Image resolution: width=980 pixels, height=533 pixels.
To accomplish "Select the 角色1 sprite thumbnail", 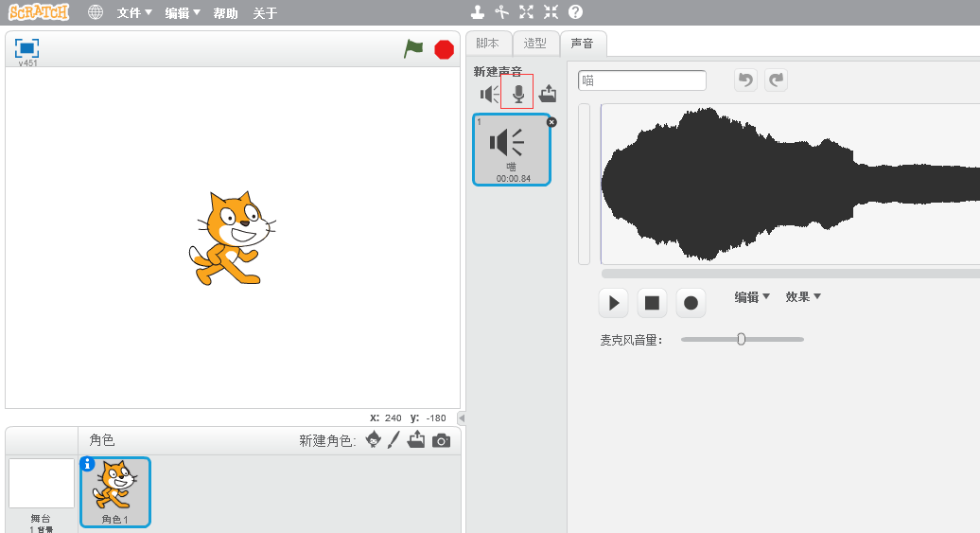I will pyautogui.click(x=115, y=492).
